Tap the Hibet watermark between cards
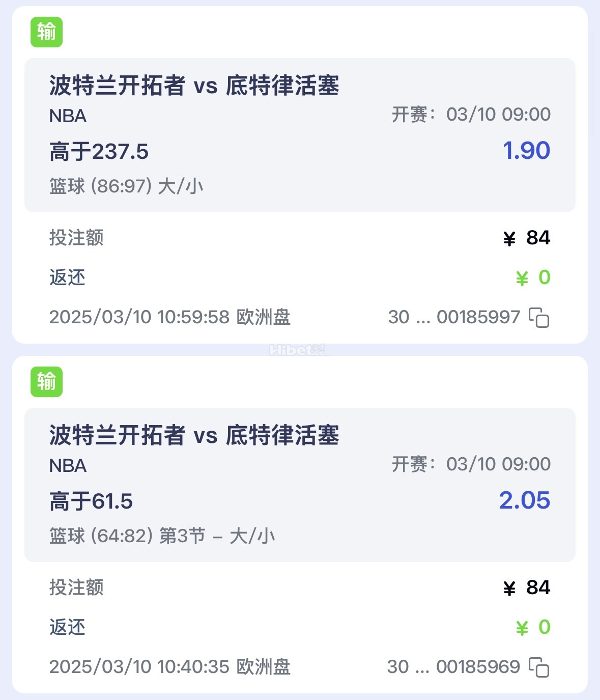600x700 pixels. coord(299,350)
